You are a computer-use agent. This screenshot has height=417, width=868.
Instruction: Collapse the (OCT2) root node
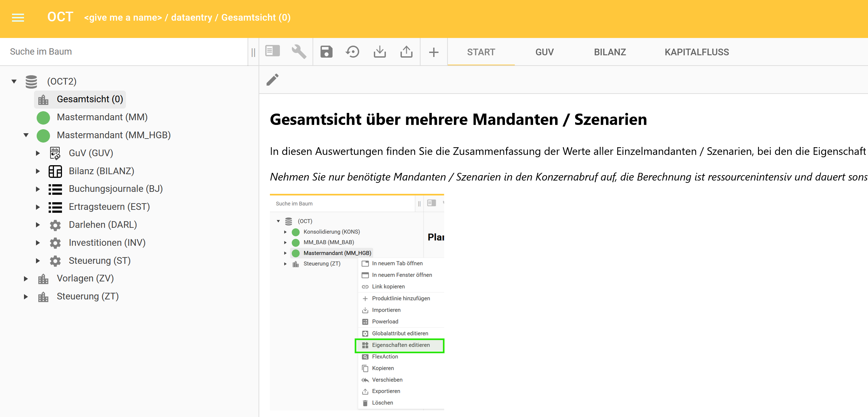(x=13, y=81)
